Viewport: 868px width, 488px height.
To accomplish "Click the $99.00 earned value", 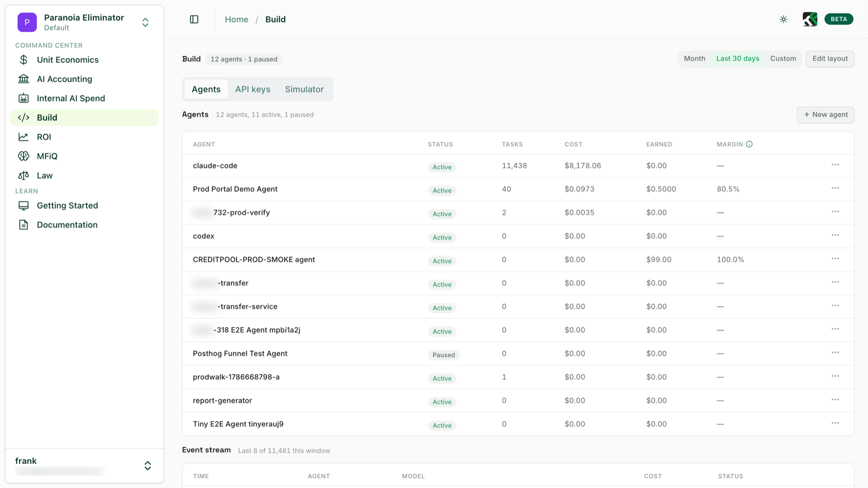I will click(x=659, y=259).
